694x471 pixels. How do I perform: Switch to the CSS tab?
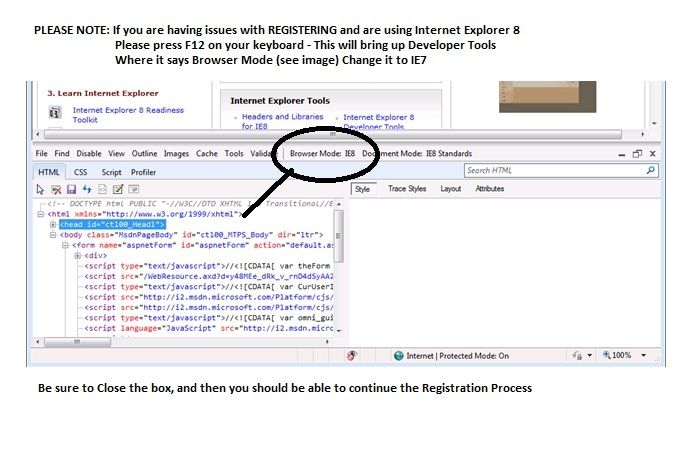coord(80,172)
